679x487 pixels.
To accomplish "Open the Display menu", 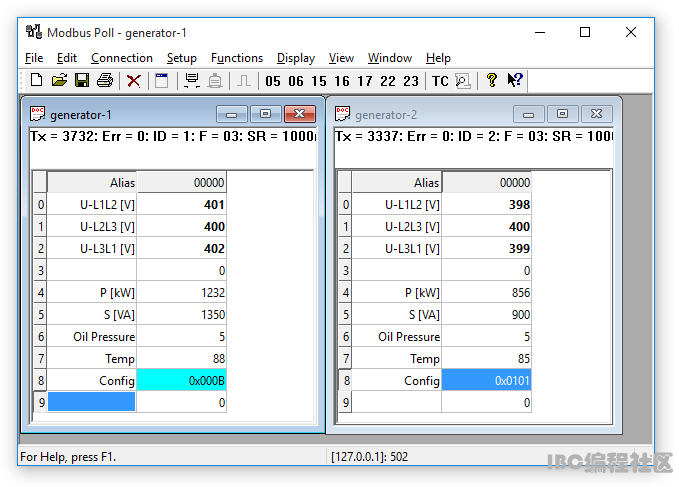I will 296,58.
